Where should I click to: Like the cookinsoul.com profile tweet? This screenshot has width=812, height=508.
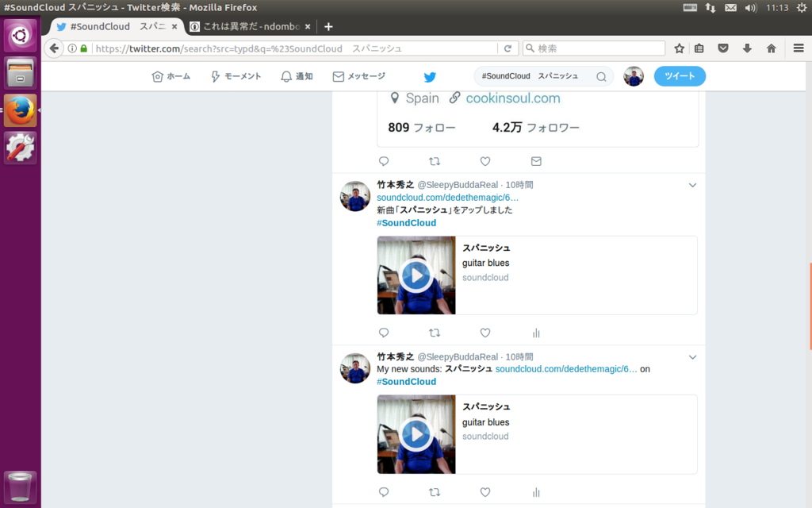pyautogui.click(x=485, y=161)
